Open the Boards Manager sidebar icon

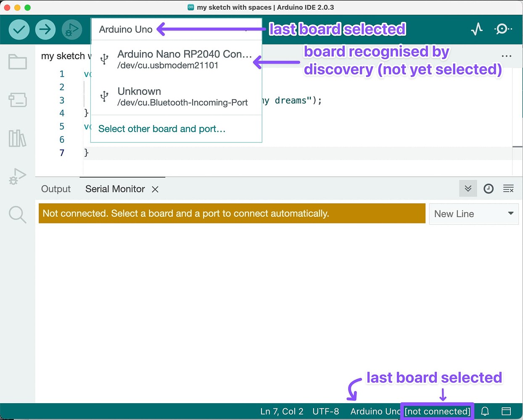17,100
